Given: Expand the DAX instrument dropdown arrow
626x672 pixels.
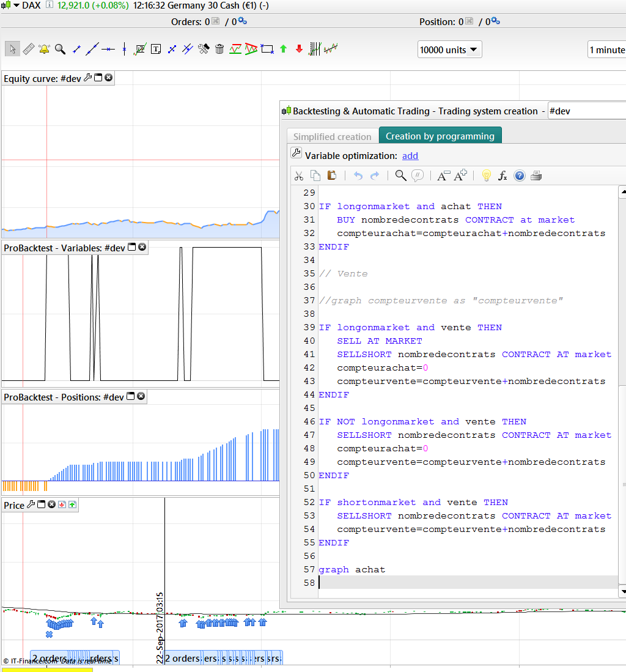Looking at the screenshot, I should (17, 6).
